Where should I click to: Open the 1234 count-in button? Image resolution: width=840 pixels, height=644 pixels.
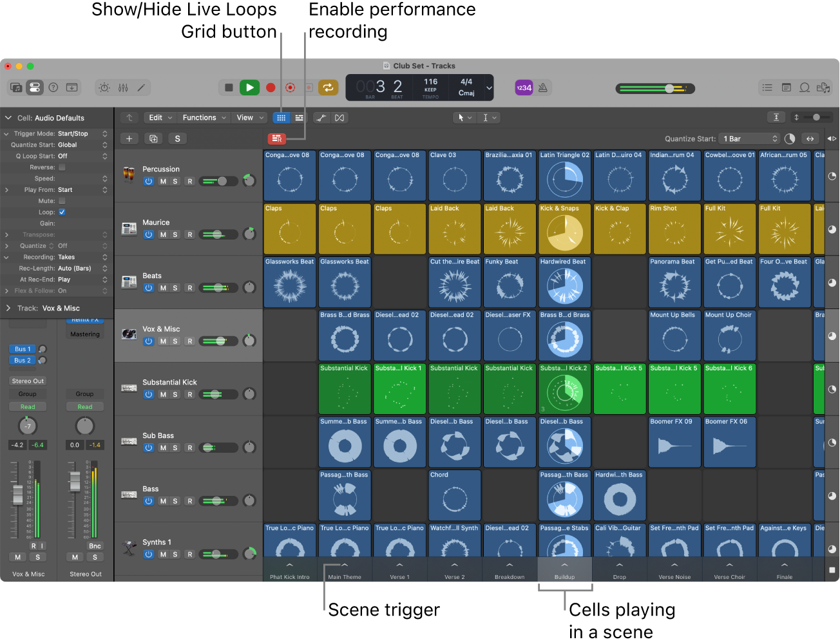point(523,87)
